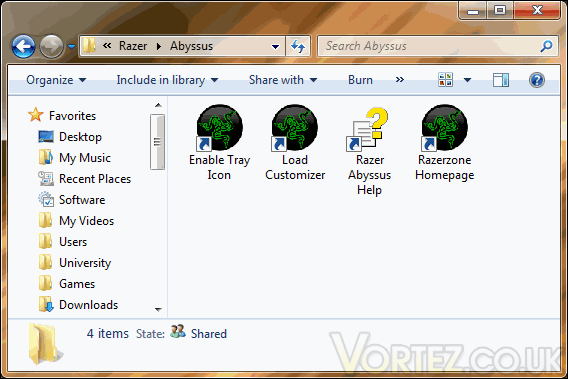Click the 4 items text in details pane
Viewport: 568px width, 379px height.
[108, 333]
